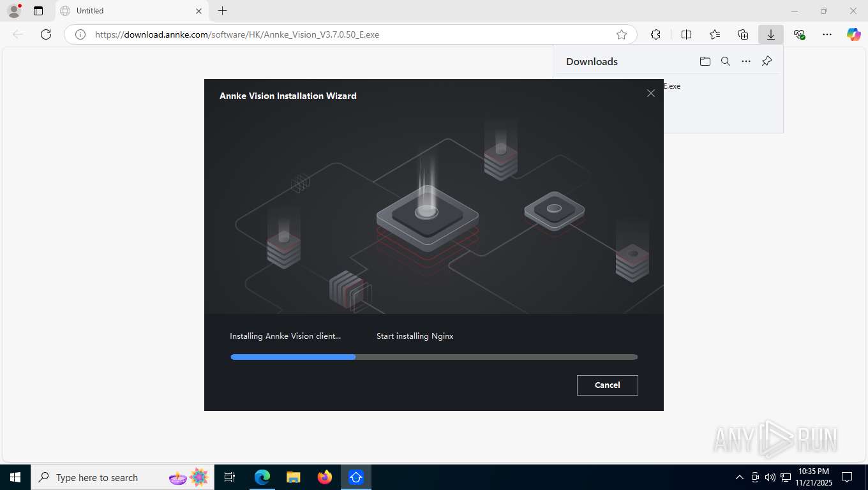The image size is (868, 490).
Task: Open the Favorites list
Action: click(715, 34)
